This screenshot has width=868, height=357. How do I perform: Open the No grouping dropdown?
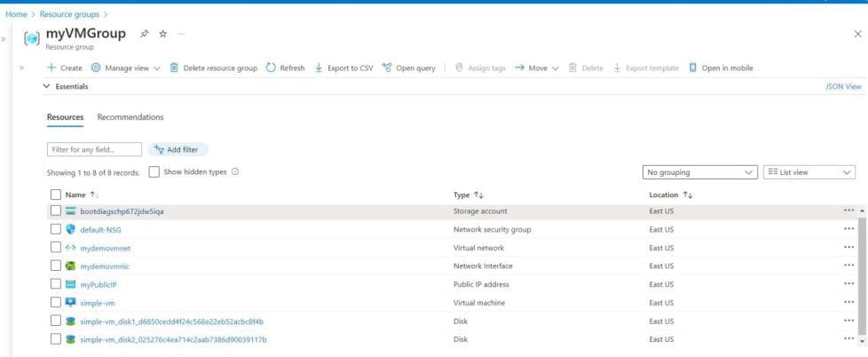coord(699,172)
